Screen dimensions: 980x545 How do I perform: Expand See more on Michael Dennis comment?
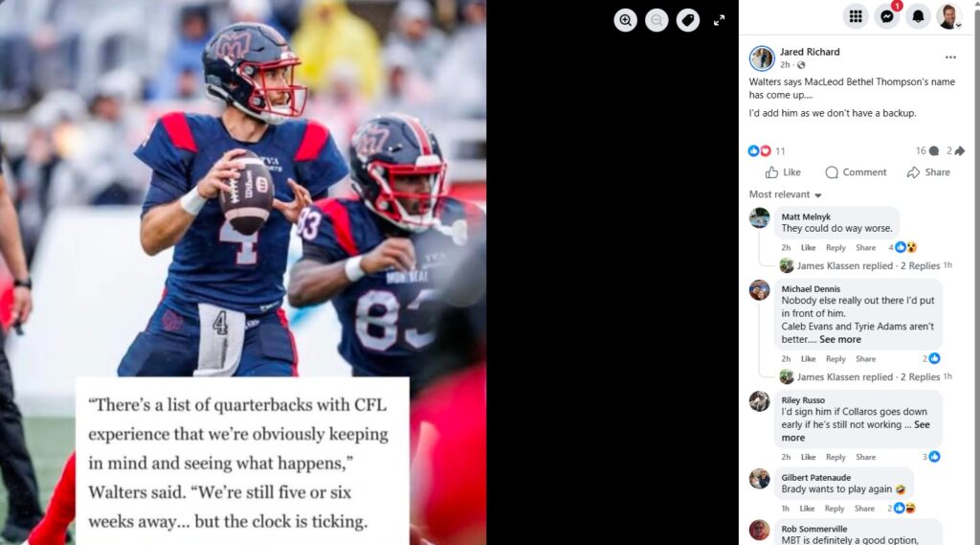pyautogui.click(x=840, y=339)
